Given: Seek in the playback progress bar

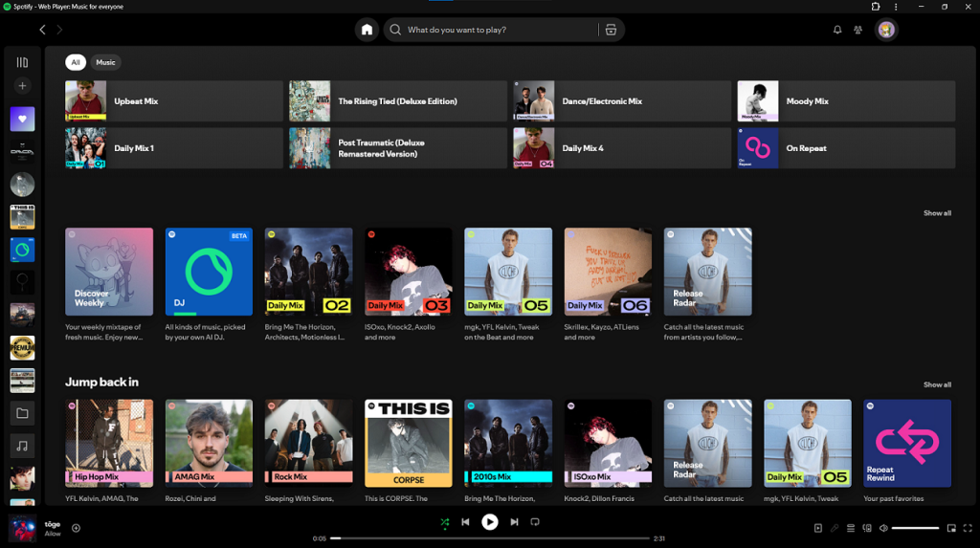Looking at the screenshot, I should pyautogui.click(x=490, y=538).
